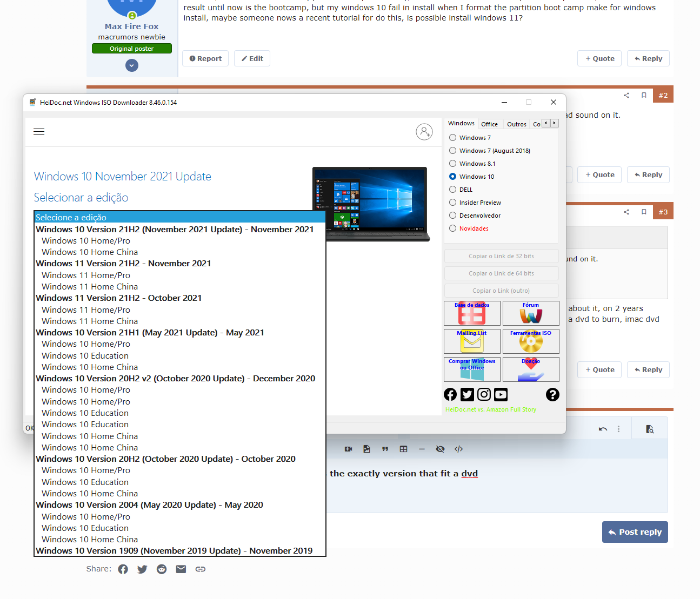
Task: Open more options in reply editor toolbar
Action: tap(619, 429)
